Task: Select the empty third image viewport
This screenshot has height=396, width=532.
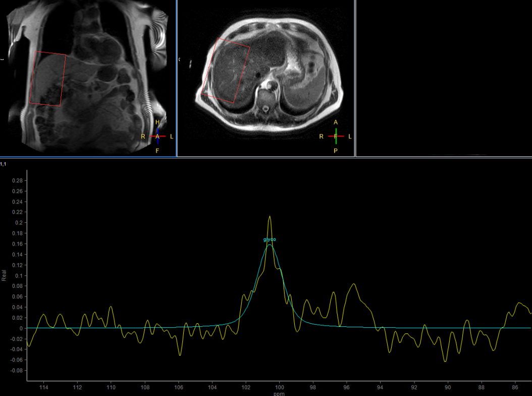Action: coord(444,78)
